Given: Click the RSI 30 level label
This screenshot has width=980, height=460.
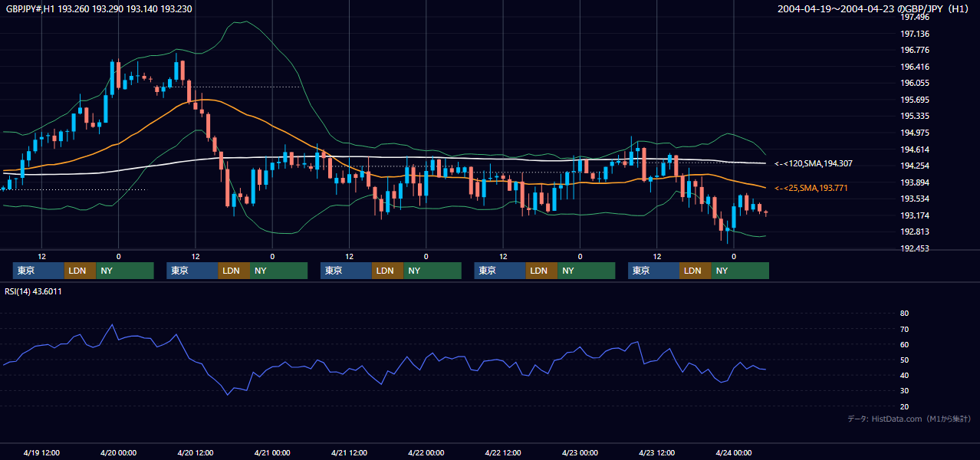Looking at the screenshot, I should click(x=904, y=390).
